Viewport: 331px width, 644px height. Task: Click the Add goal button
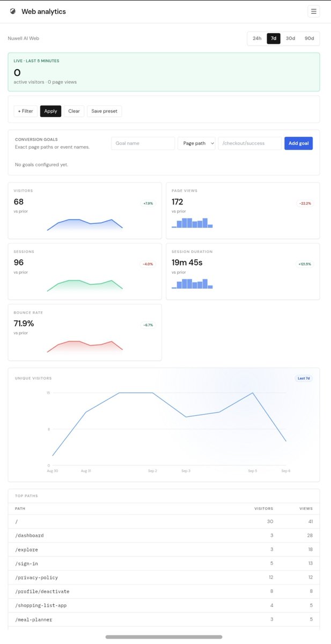click(298, 143)
